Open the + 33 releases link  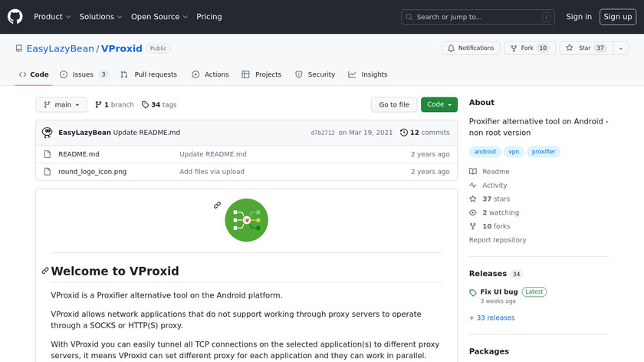(x=491, y=318)
